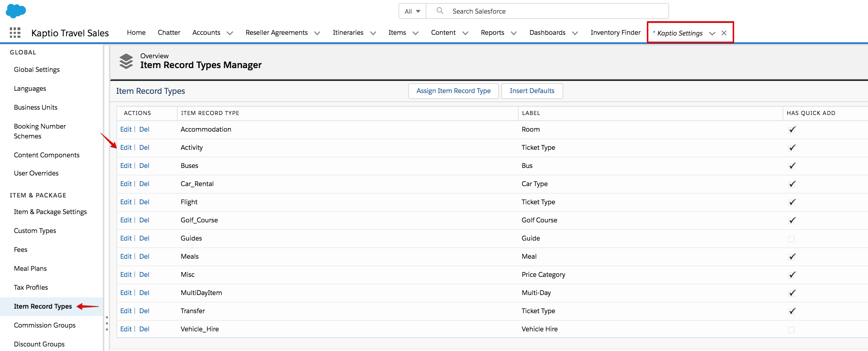
Task: Open the All search scope dropdown
Action: coord(412,11)
